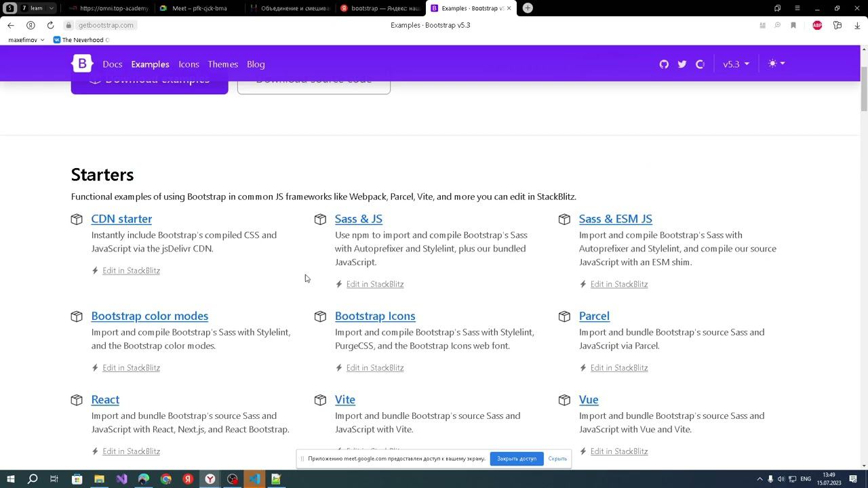Open Bootstrap logo home link
The width and height of the screenshot is (868, 488).
tap(82, 64)
